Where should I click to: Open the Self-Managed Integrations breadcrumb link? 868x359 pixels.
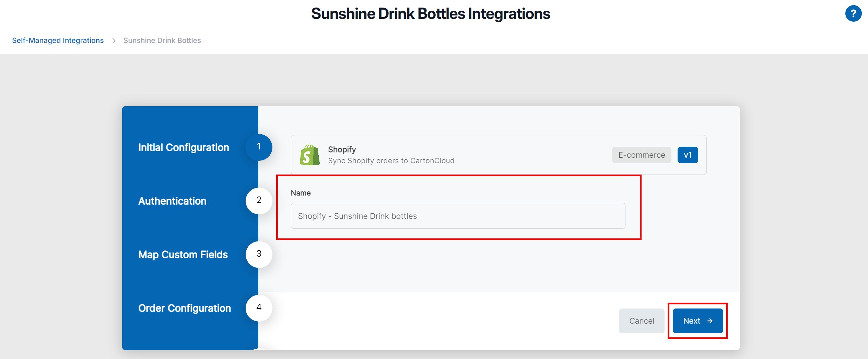click(x=58, y=40)
